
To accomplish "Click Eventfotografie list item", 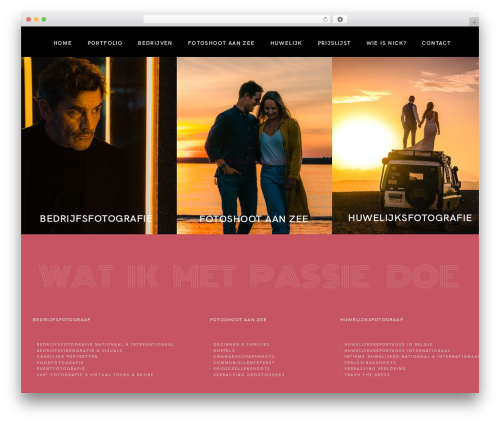I will tap(59, 368).
